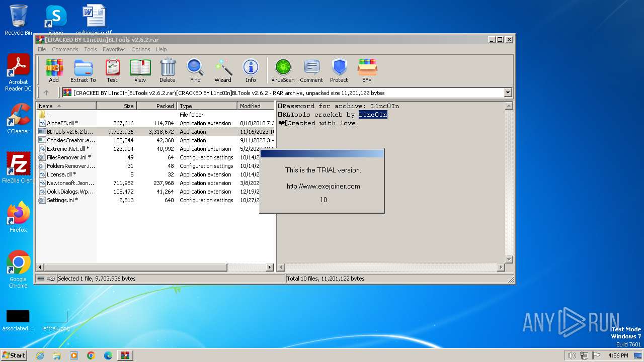The width and height of the screenshot is (644, 362).
Task: Open Google Chrome desktop shortcut
Action: pos(18,269)
